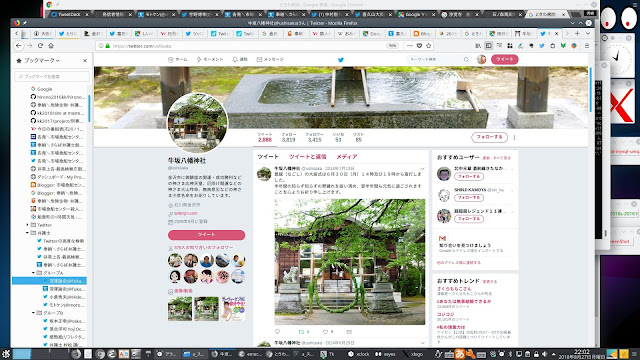Open first media thumbnail in photos section

pos(180,309)
